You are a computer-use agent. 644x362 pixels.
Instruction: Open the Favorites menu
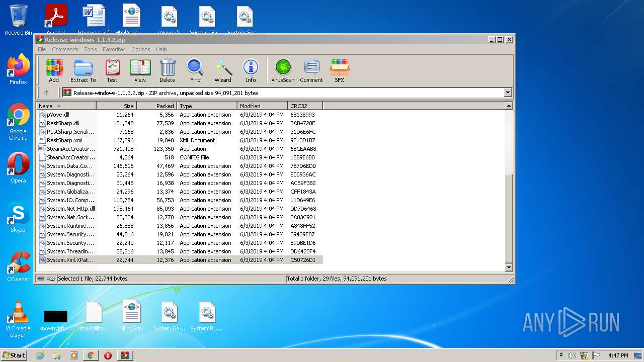click(114, 49)
